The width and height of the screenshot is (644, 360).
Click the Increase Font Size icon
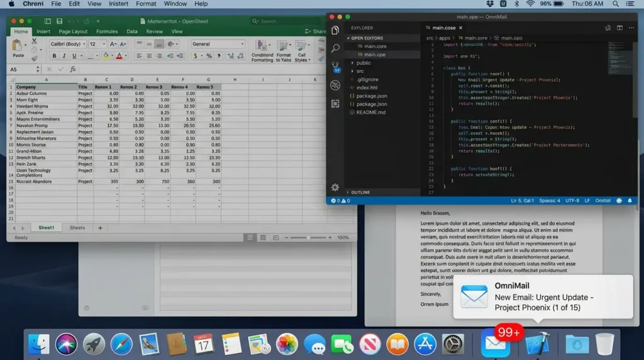coord(113,44)
